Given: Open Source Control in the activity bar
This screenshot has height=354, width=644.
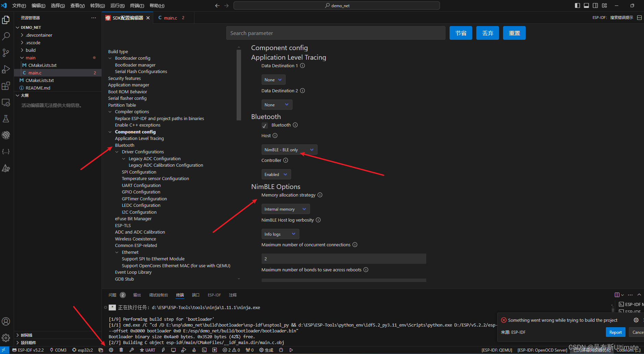Looking at the screenshot, I should pos(6,52).
